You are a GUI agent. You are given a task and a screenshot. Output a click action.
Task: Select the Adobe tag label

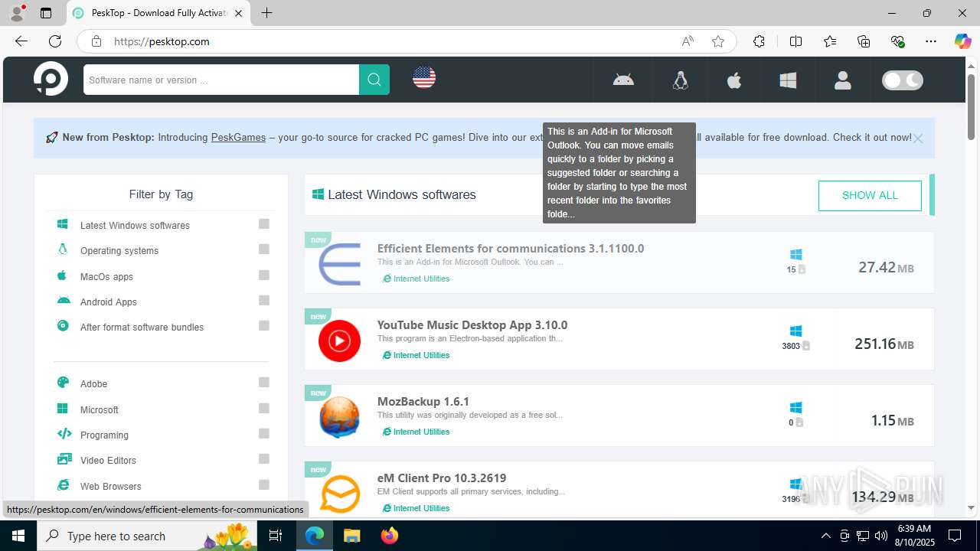click(x=93, y=384)
